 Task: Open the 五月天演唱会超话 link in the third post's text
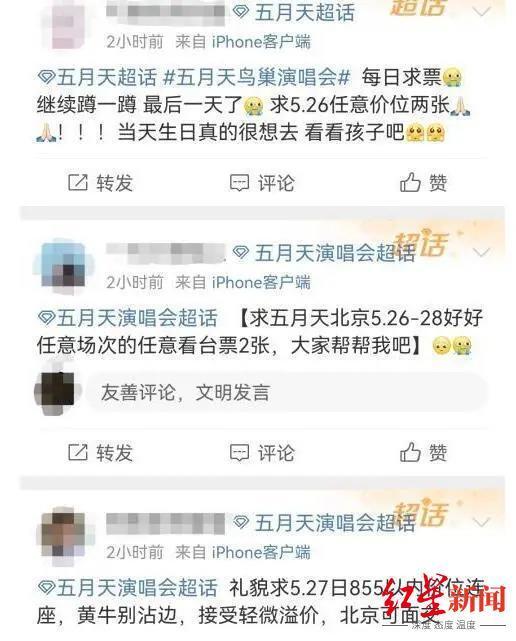pyautogui.click(x=128, y=587)
